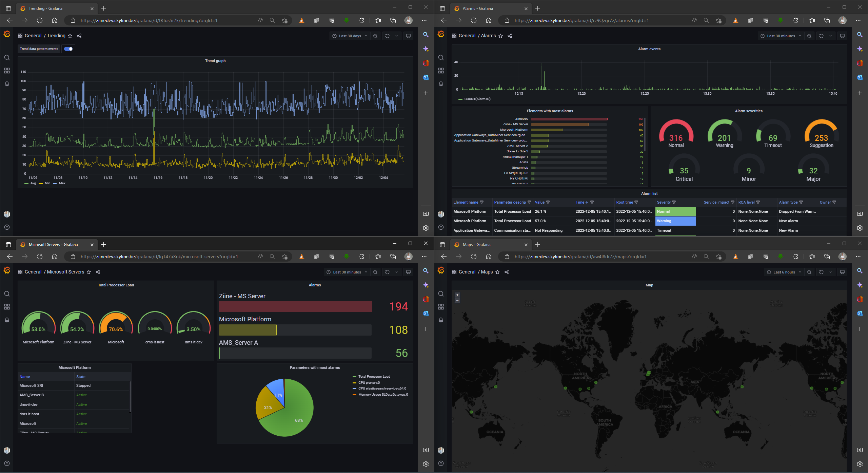Image resolution: width=868 pixels, height=473 pixels.
Task: Sort Alarm list by Value column
Action: (x=539, y=203)
